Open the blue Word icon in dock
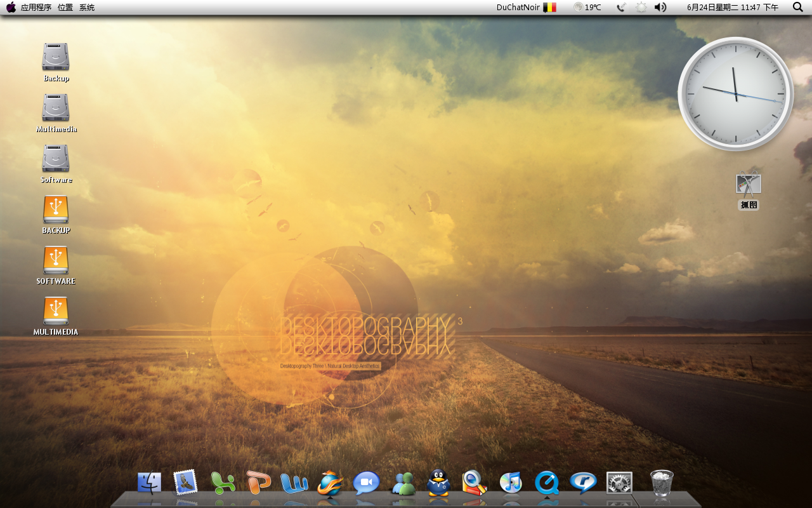Viewport: 812px width, 508px height. click(294, 483)
